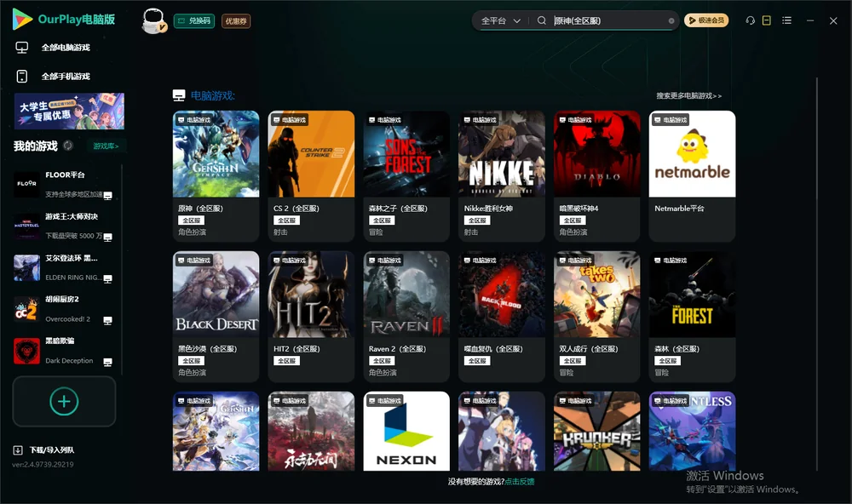
Task: Select the Counter Strike 2 game card
Action: pos(311,176)
